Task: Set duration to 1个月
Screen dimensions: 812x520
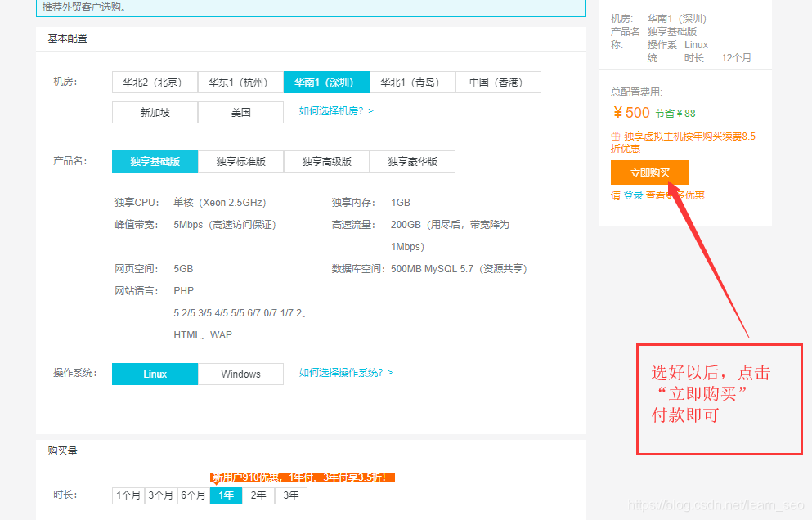Action: (128, 495)
